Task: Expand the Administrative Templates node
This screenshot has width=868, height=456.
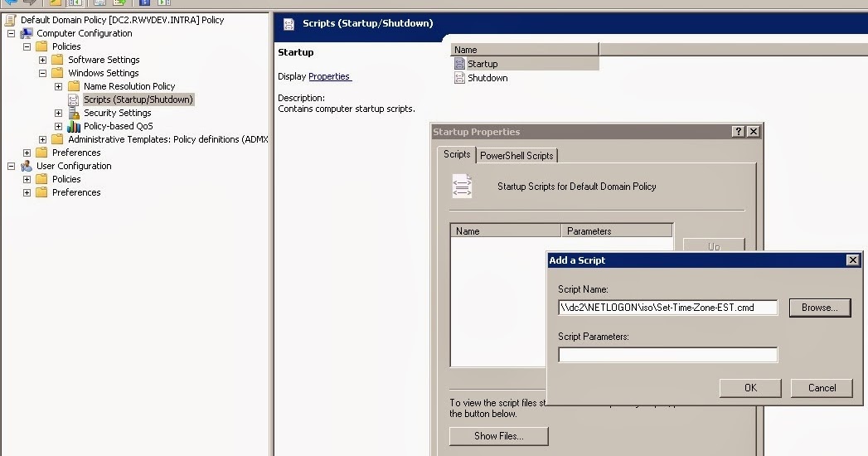Action: point(42,139)
